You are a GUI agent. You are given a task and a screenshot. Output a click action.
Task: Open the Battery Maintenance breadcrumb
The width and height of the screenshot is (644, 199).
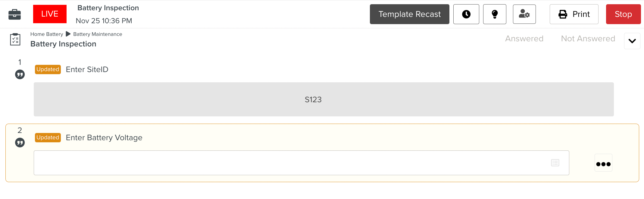(98, 34)
